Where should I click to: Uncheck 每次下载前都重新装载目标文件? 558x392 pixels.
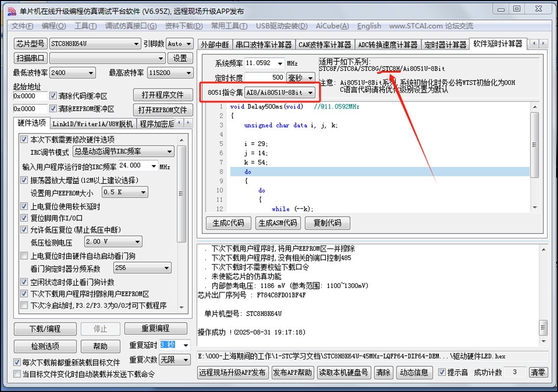click(17, 362)
